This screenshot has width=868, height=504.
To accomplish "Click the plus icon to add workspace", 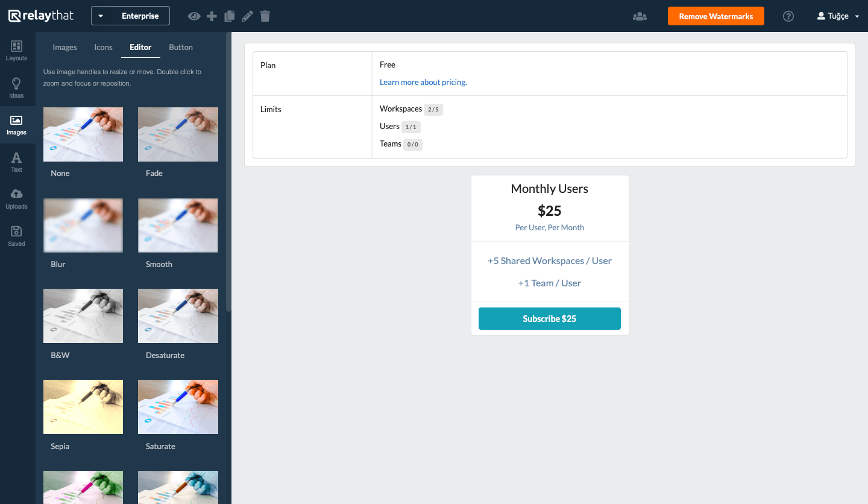I will (212, 16).
